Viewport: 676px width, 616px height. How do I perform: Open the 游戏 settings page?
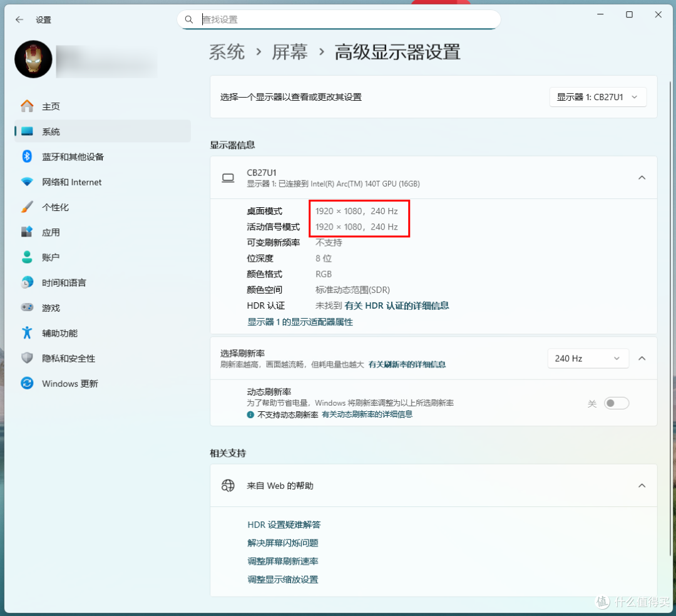[103, 307]
